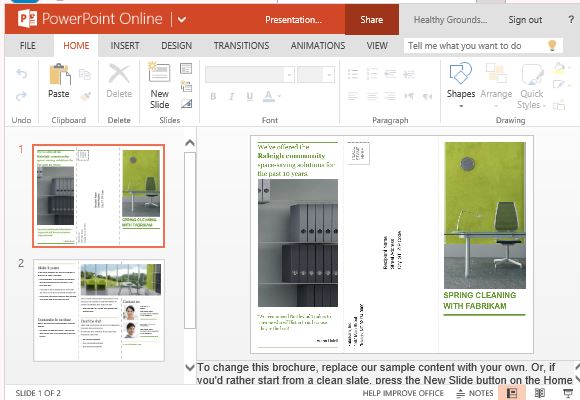Switch to Reading view icon

(540, 393)
